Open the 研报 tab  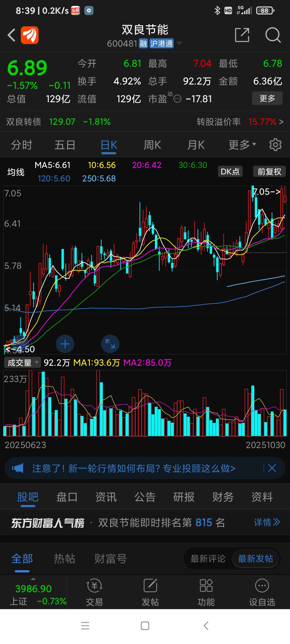pyautogui.click(x=184, y=497)
